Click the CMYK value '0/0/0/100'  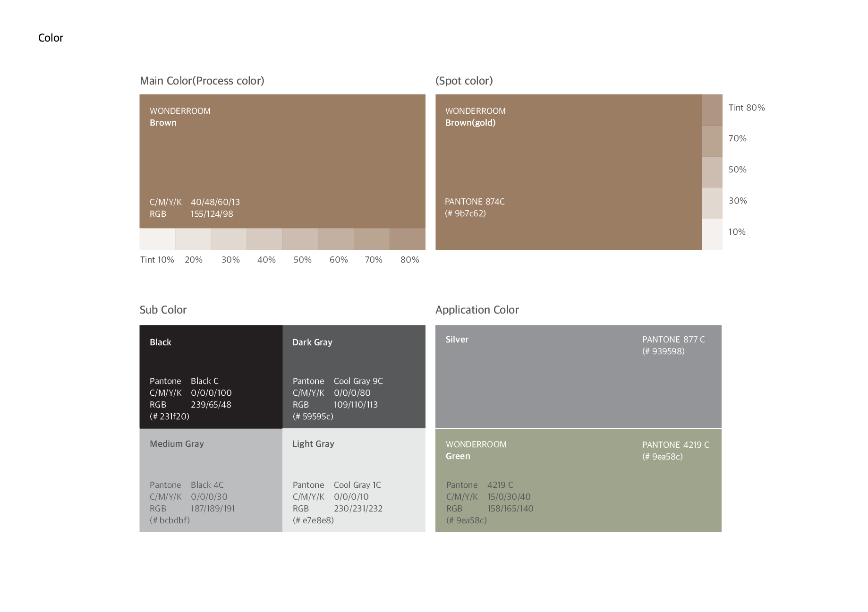(211, 393)
